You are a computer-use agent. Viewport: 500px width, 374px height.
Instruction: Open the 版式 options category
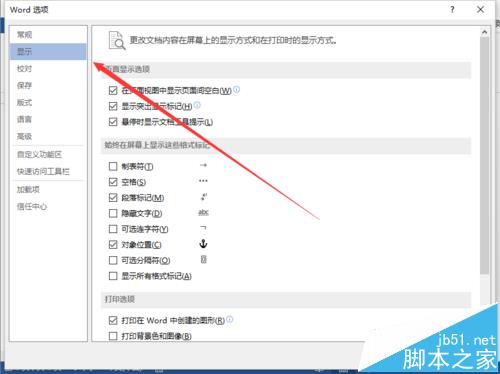click(48, 103)
